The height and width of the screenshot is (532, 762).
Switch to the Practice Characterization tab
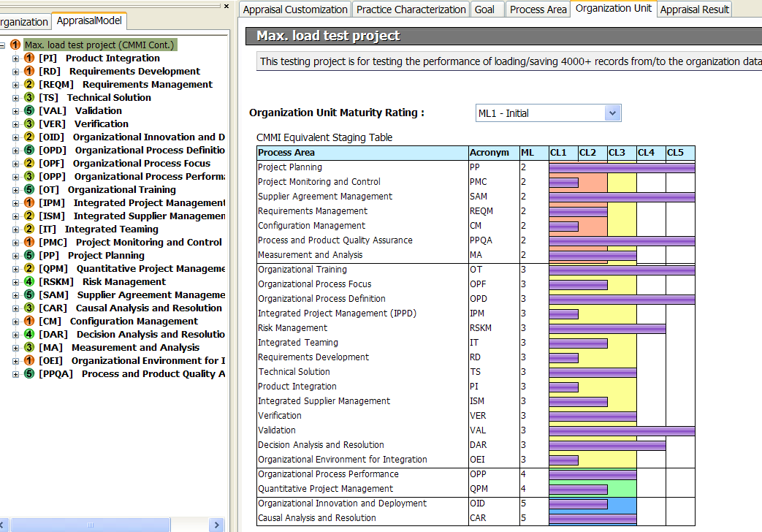(411, 9)
